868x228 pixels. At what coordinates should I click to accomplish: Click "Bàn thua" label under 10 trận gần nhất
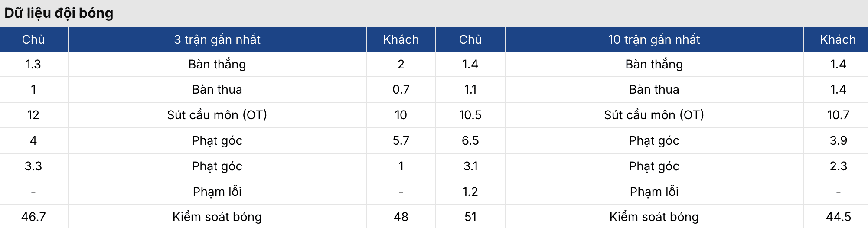coord(654,89)
